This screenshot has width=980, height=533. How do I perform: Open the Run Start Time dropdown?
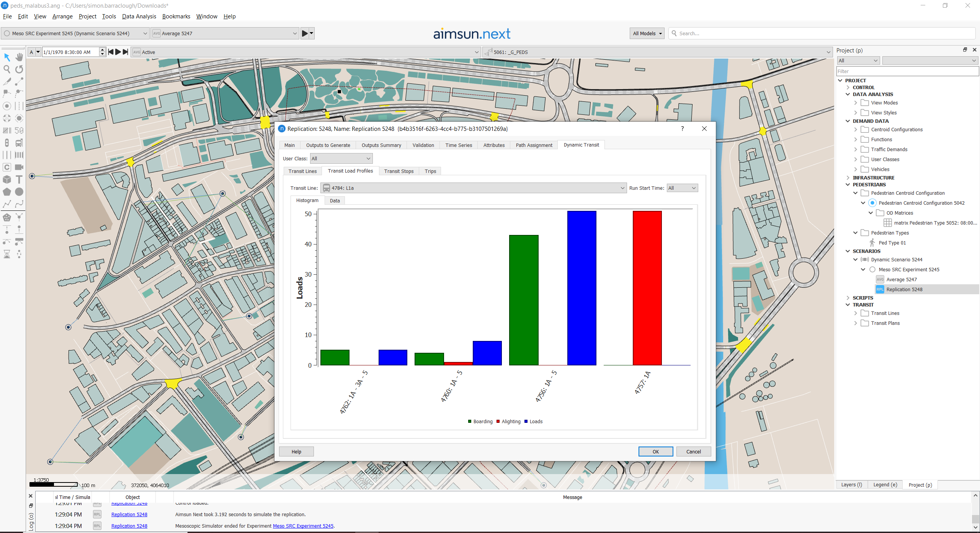[682, 188]
